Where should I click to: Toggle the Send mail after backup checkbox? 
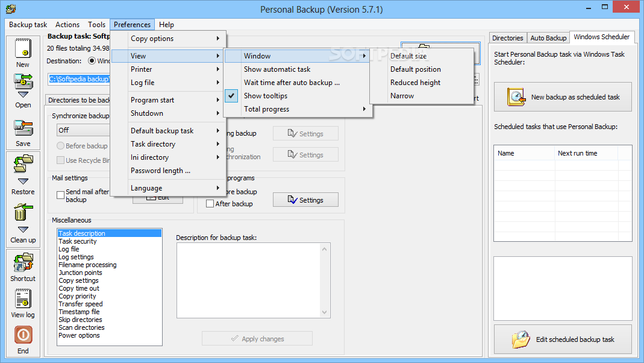(60, 195)
